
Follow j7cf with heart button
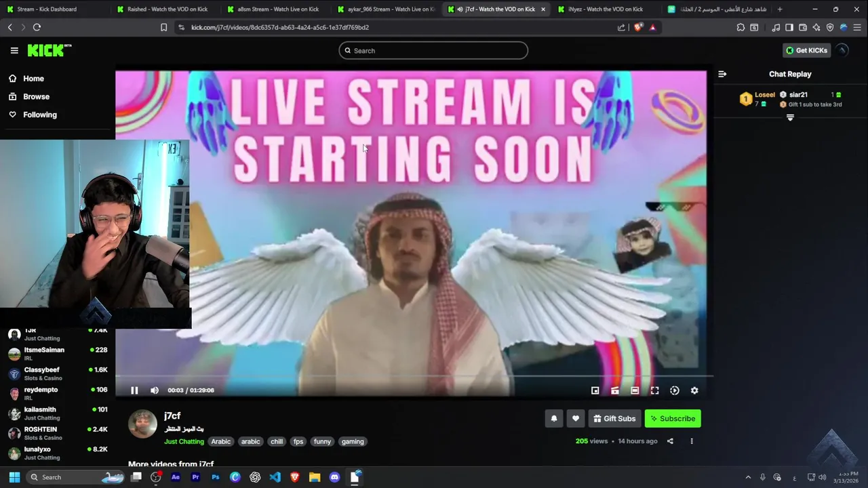(576, 418)
